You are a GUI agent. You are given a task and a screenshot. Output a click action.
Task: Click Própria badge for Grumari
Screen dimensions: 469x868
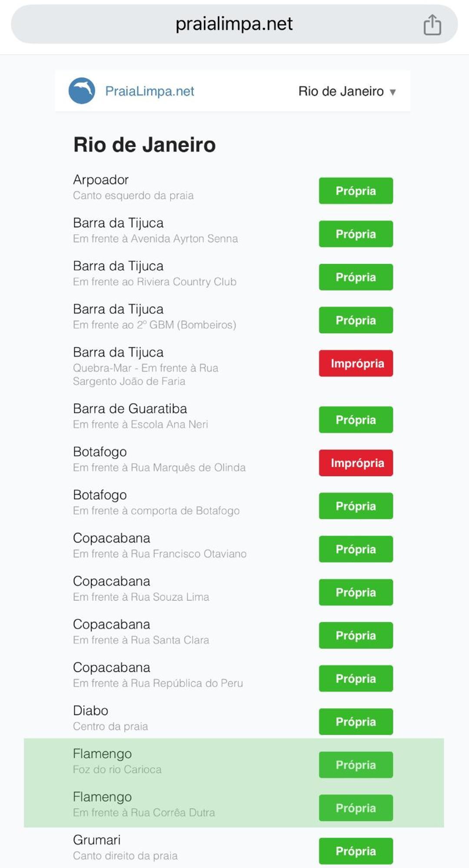click(x=356, y=851)
